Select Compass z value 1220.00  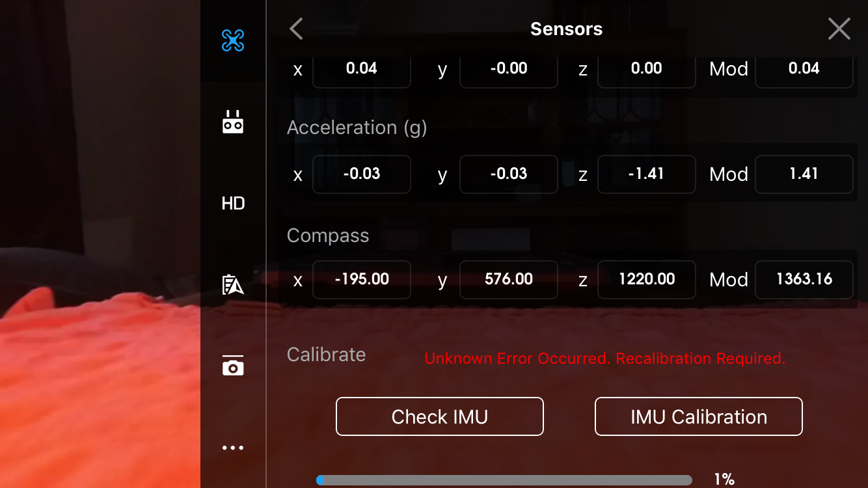646,279
